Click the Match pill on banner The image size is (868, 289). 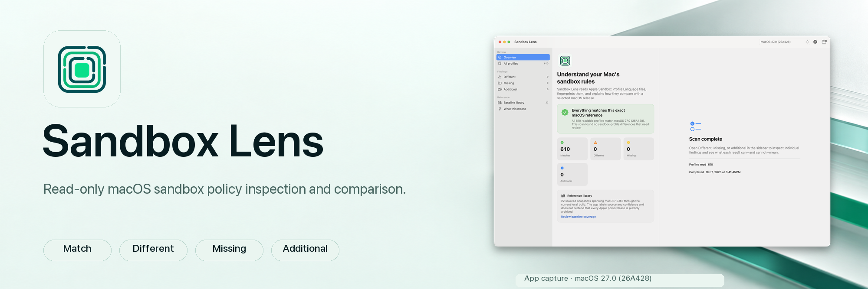[x=77, y=250]
